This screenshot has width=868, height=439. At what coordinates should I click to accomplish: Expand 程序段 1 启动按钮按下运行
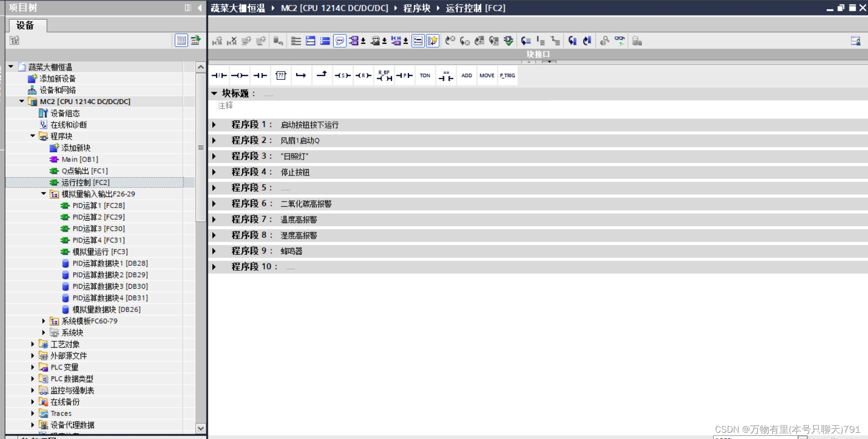point(214,125)
